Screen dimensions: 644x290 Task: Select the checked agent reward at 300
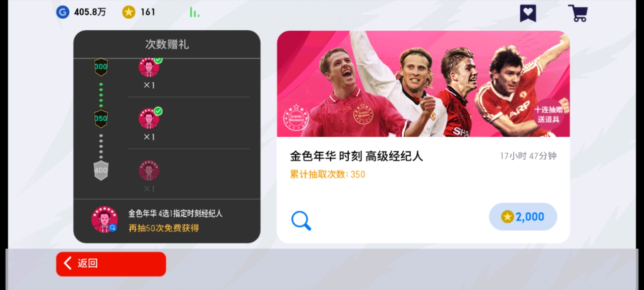pyautogui.click(x=149, y=67)
